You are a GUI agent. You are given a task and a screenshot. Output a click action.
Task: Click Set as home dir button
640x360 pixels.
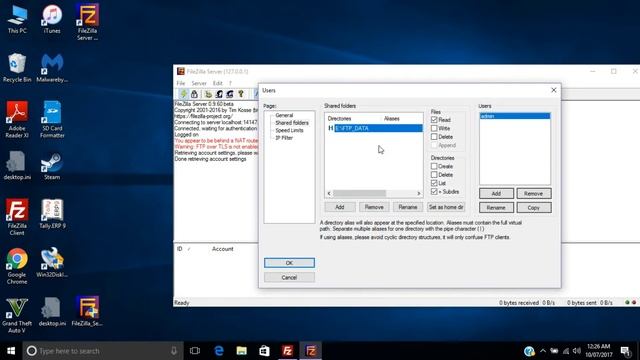click(x=446, y=207)
